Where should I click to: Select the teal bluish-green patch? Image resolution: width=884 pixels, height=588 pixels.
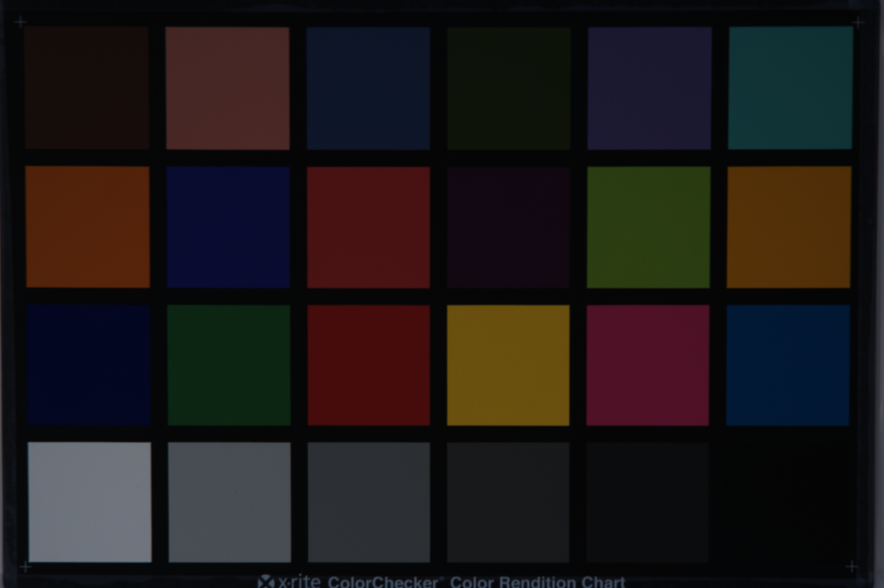click(790, 88)
